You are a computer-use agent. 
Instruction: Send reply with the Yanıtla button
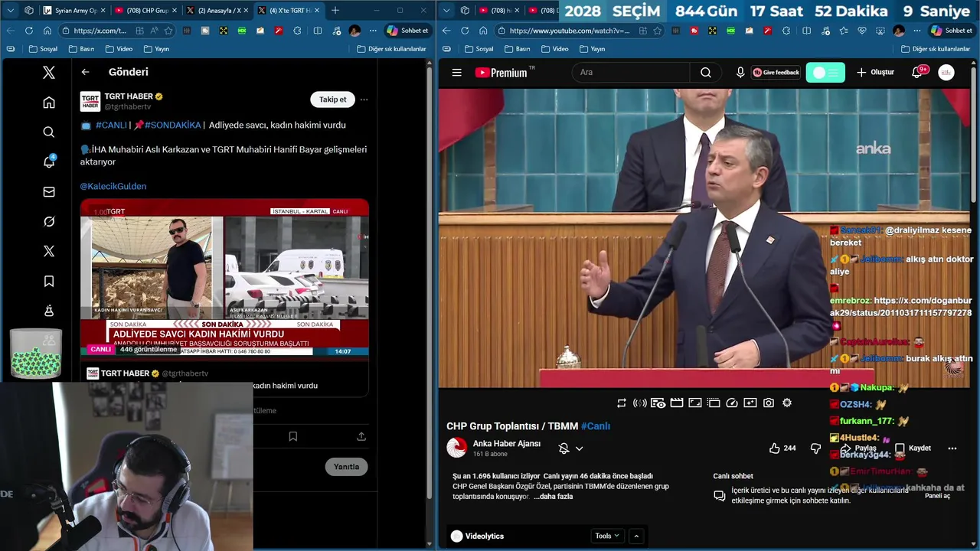pos(346,467)
